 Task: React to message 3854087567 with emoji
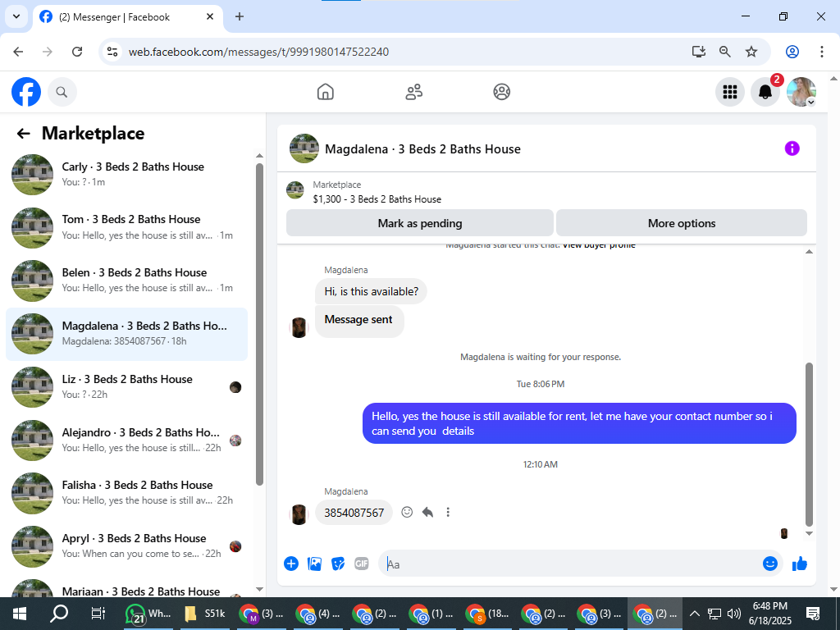[x=407, y=512]
